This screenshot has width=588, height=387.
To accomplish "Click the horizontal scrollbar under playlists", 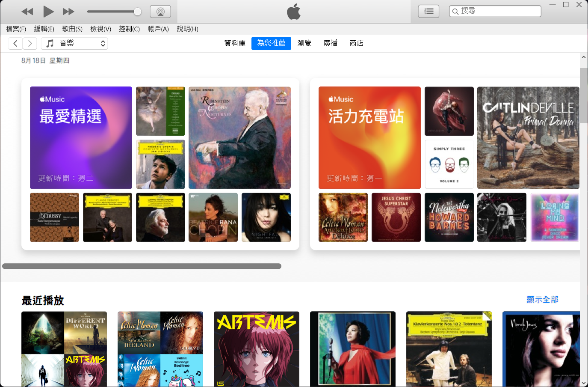I will pyautogui.click(x=142, y=266).
